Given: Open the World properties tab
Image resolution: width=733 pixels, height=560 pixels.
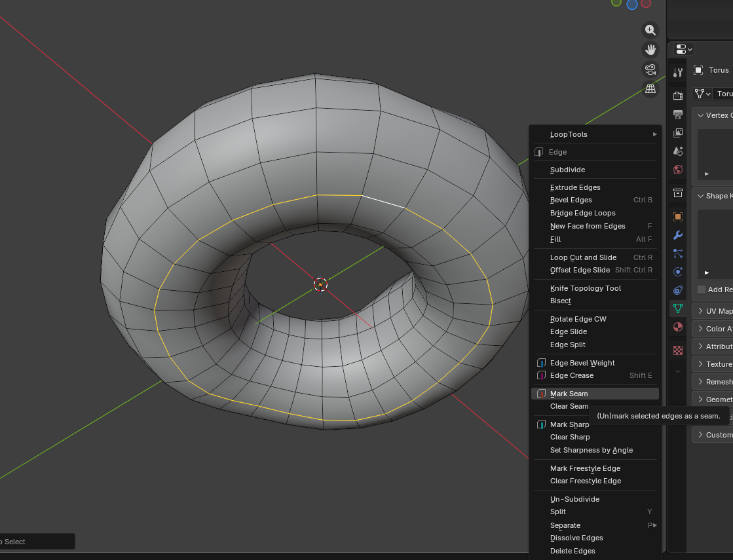Looking at the screenshot, I should coord(678,170).
